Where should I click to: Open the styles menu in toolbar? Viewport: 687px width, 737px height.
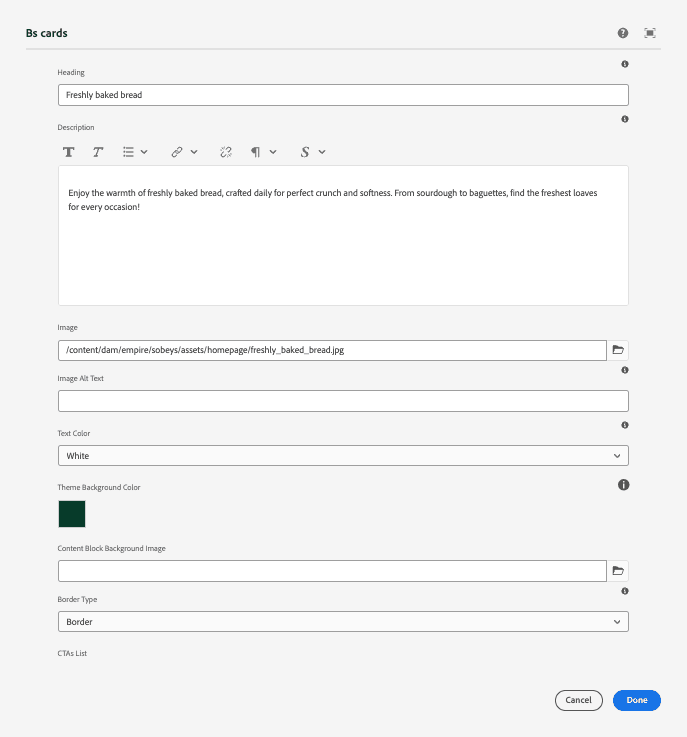pyautogui.click(x=312, y=152)
